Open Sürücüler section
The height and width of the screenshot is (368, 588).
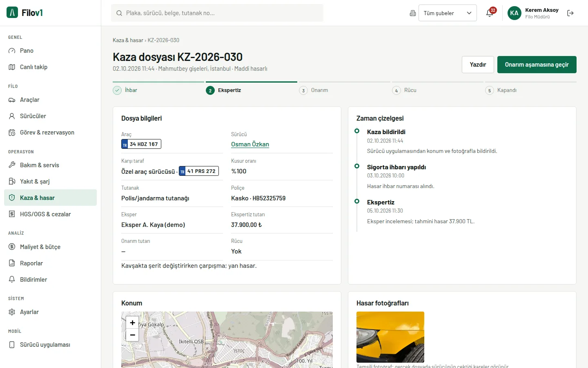(50, 116)
